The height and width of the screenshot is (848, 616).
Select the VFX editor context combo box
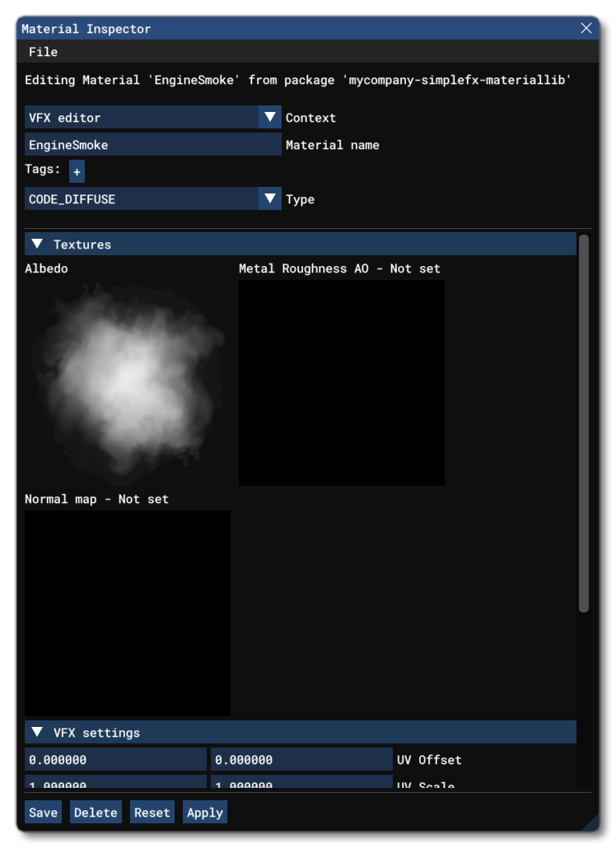click(x=142, y=118)
